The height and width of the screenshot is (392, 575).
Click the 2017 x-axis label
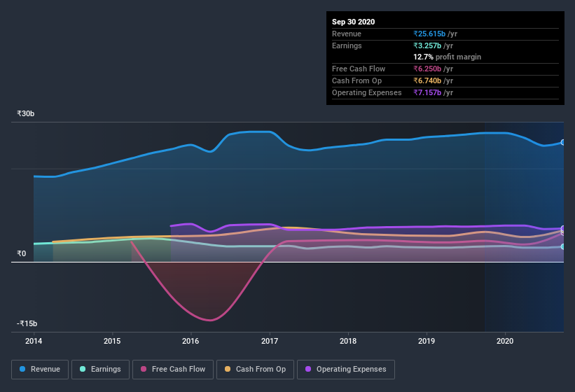click(x=270, y=341)
